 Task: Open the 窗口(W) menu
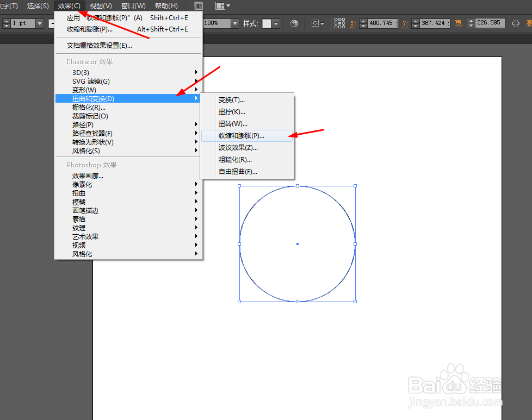[133, 6]
